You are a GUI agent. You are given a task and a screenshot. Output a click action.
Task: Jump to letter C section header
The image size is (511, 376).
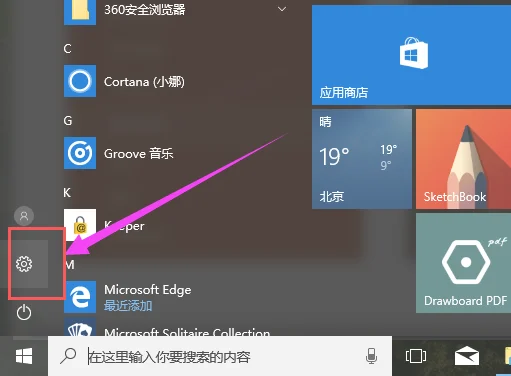tap(67, 49)
